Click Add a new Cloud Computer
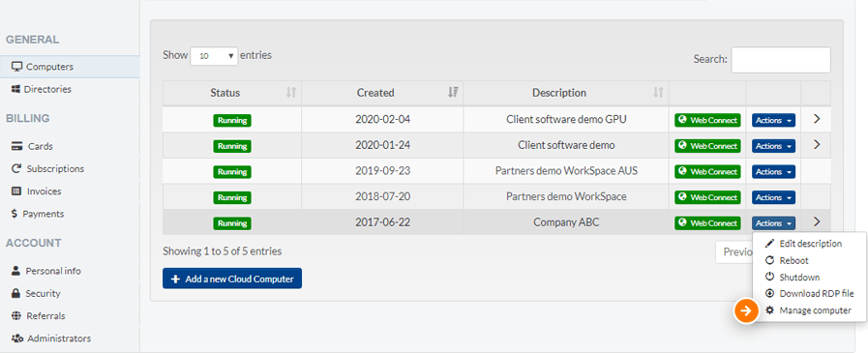The width and height of the screenshot is (868, 353). pyautogui.click(x=232, y=279)
